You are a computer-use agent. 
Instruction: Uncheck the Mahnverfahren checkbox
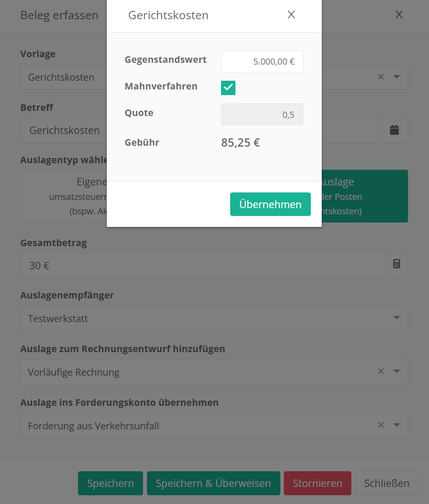(x=228, y=88)
